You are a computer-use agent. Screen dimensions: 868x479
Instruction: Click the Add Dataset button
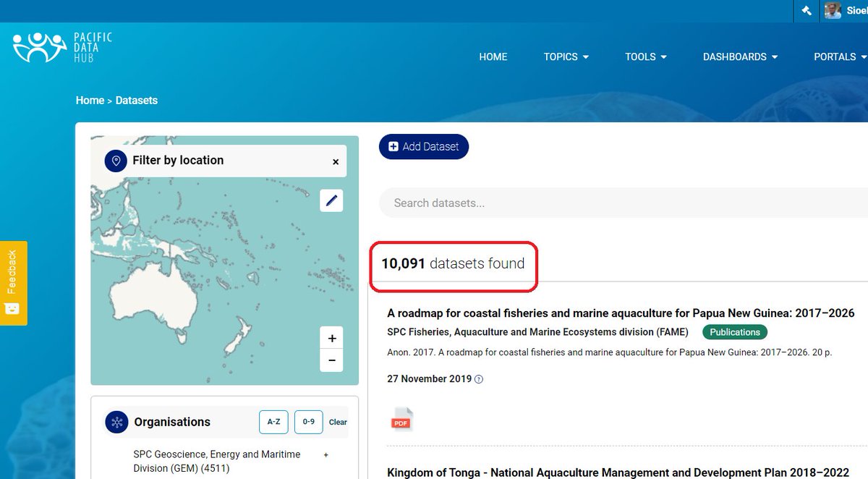(x=424, y=146)
